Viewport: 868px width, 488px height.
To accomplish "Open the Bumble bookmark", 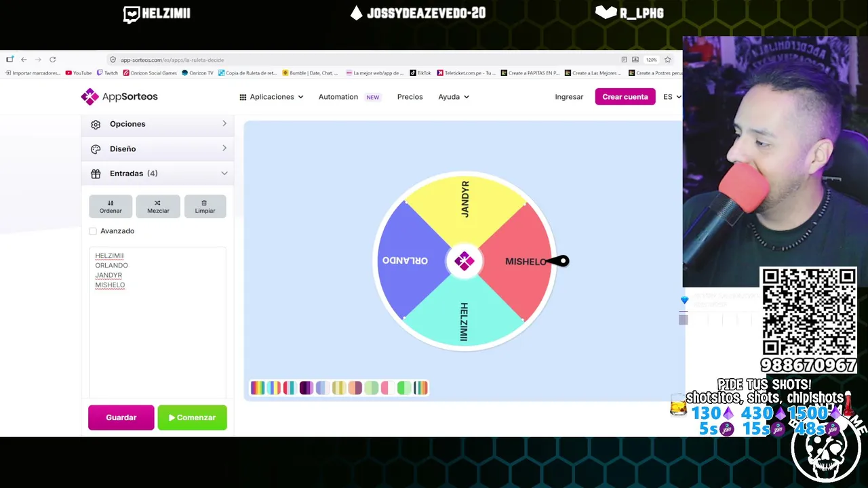I will 309,73.
